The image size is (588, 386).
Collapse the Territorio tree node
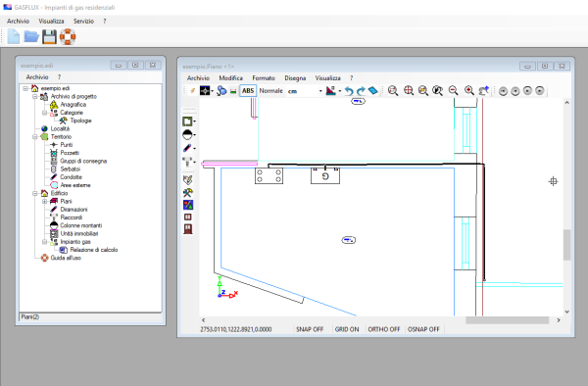35,137
